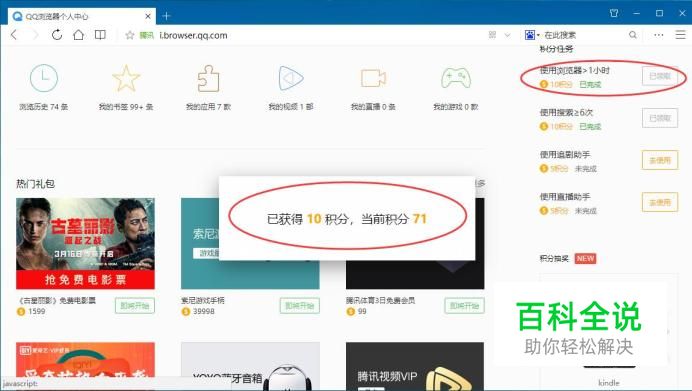Open the hamburger main menu
This screenshot has height=391, width=692.
[x=680, y=35]
